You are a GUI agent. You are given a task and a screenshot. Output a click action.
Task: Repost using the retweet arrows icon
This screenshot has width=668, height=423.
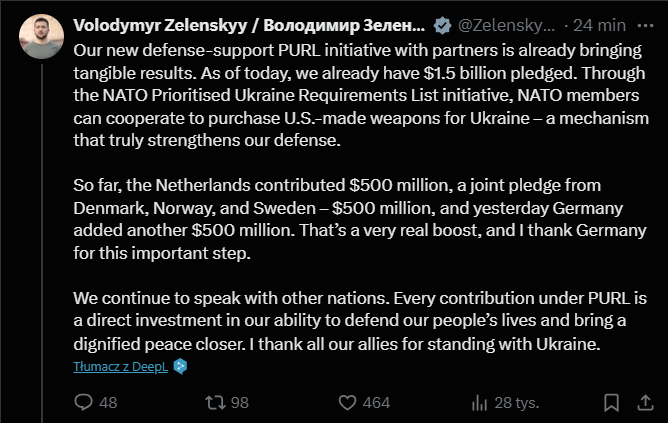pos(214,402)
